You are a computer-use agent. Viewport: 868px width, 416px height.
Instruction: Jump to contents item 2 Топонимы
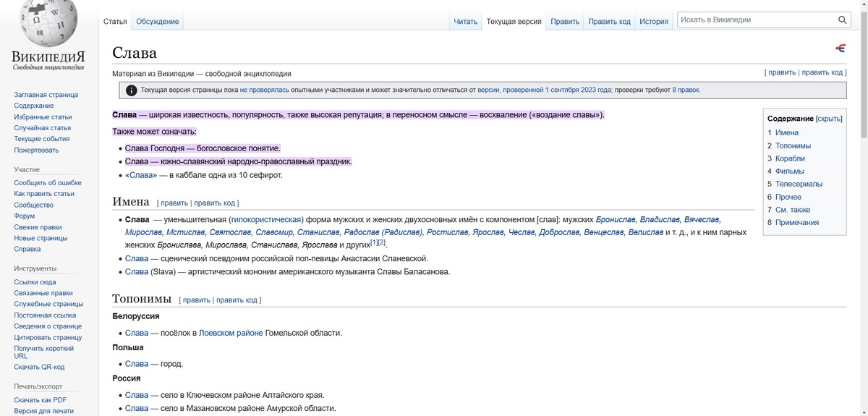click(x=789, y=145)
